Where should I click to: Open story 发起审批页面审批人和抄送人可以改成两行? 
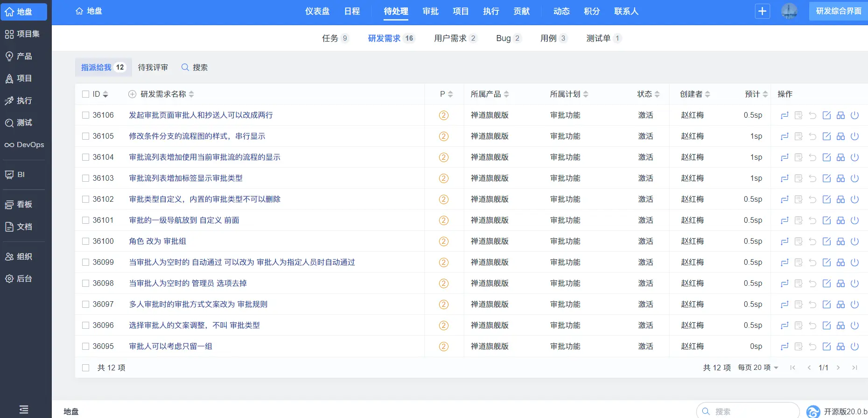click(201, 115)
